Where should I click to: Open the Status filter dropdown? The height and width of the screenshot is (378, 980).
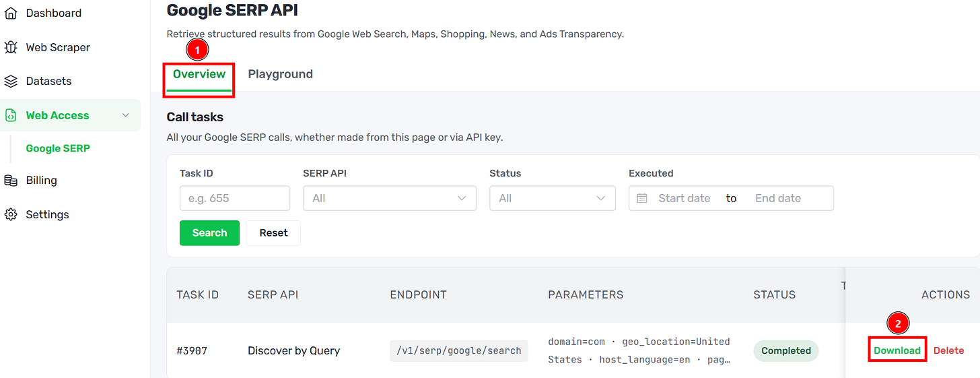point(553,198)
